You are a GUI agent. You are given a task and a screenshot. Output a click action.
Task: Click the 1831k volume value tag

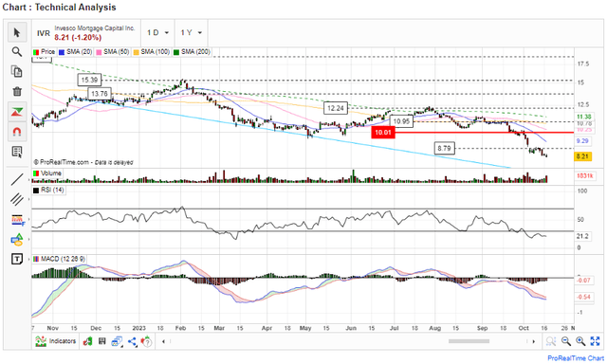pyautogui.click(x=584, y=176)
